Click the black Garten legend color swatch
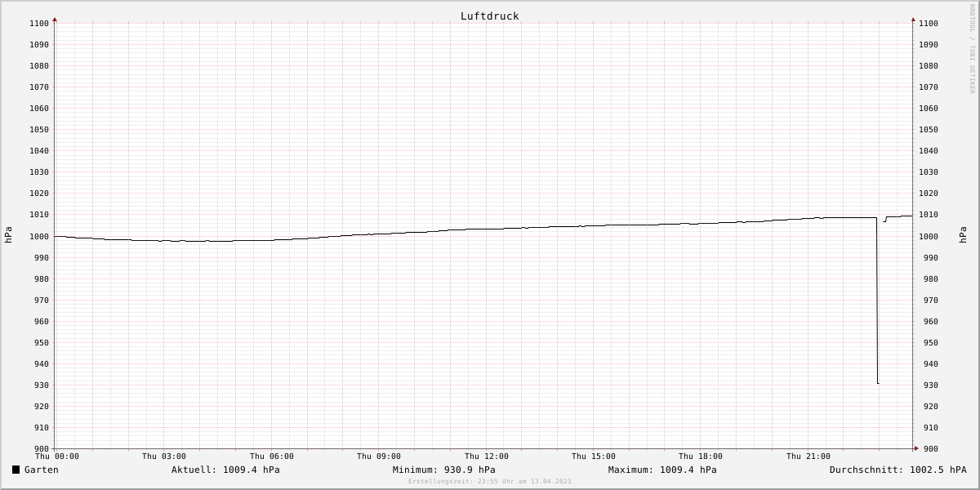This screenshot has height=490, width=980. point(16,470)
